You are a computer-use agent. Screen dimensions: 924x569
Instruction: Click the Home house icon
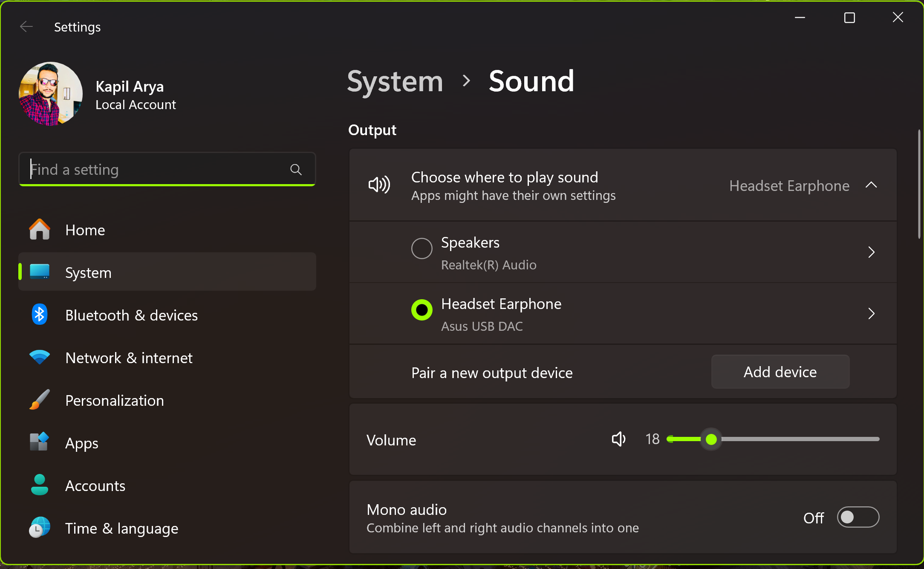coord(40,230)
